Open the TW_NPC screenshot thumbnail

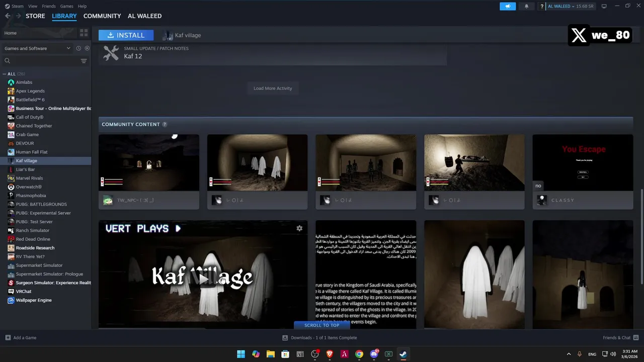coord(149,162)
